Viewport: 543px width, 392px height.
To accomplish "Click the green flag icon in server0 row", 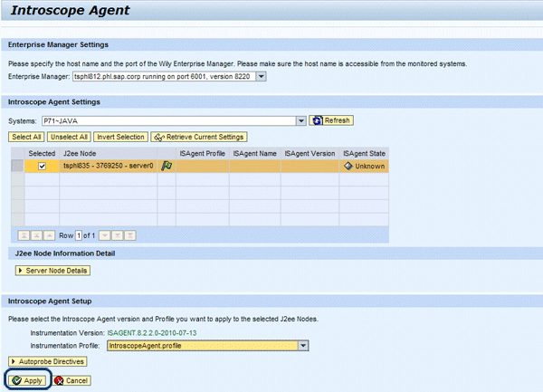I will pos(167,167).
